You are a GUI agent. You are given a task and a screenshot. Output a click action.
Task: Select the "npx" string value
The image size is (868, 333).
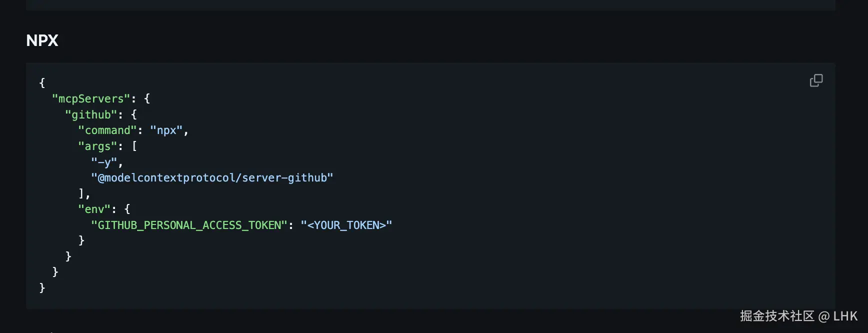coord(166,130)
